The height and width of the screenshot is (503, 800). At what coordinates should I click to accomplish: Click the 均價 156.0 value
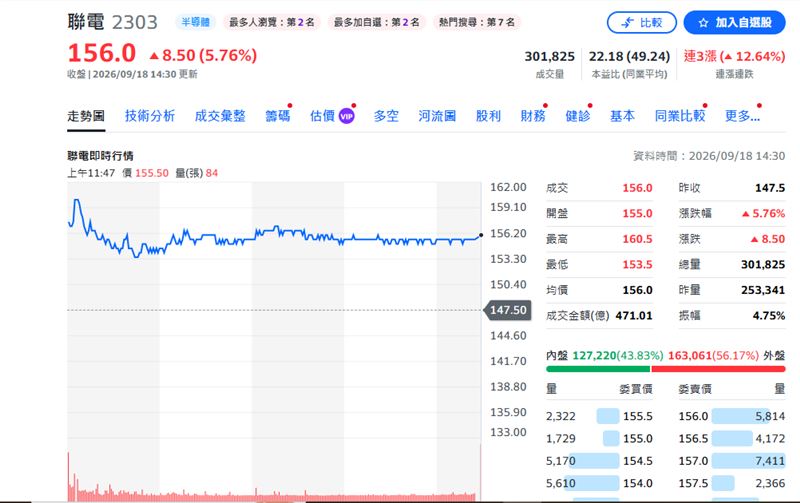click(x=637, y=290)
